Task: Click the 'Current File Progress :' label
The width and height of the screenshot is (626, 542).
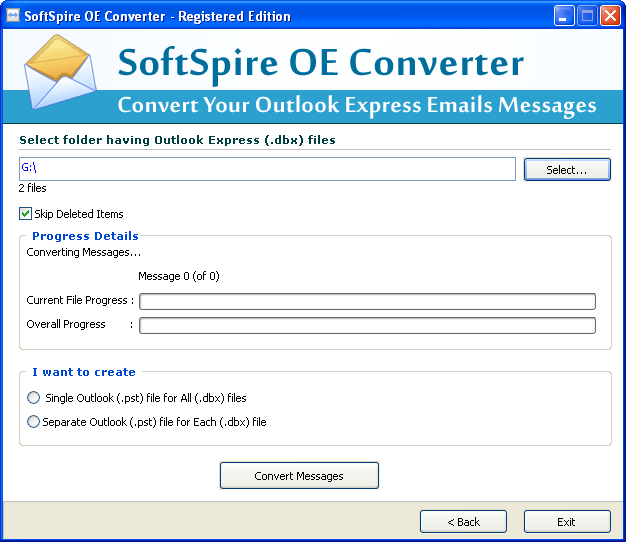Action: click(80, 300)
